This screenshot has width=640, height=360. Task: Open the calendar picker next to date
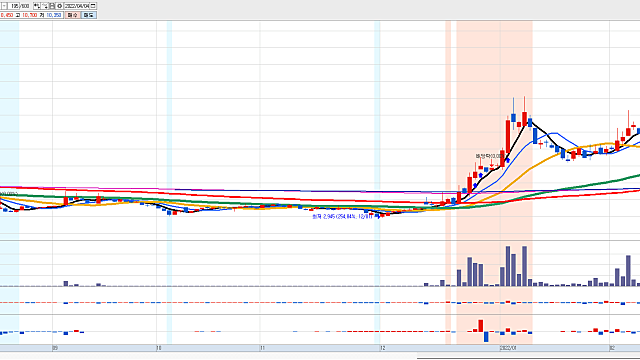point(93,6)
